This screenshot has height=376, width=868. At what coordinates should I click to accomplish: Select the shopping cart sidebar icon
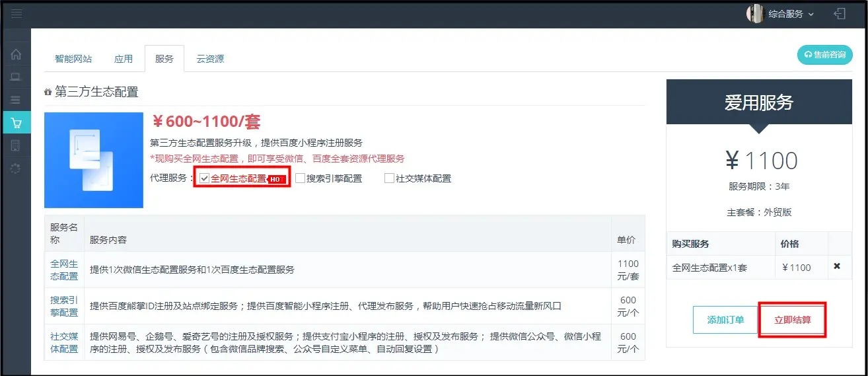click(17, 123)
